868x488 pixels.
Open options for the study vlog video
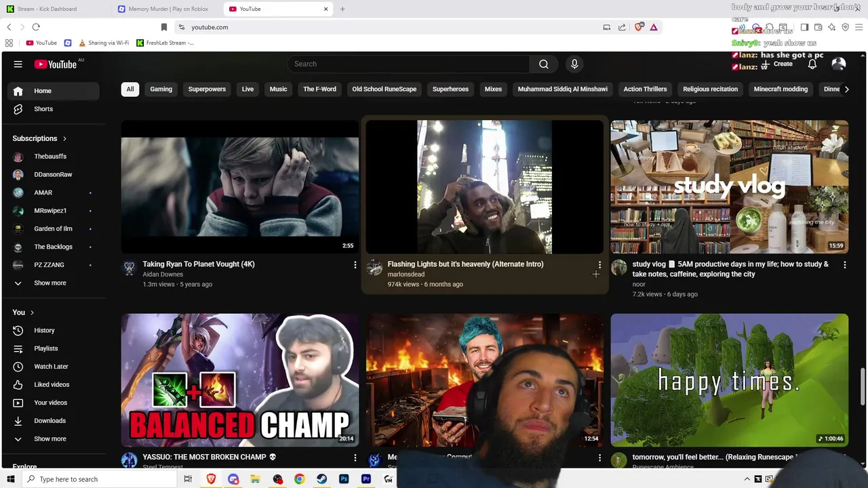tap(844, 265)
